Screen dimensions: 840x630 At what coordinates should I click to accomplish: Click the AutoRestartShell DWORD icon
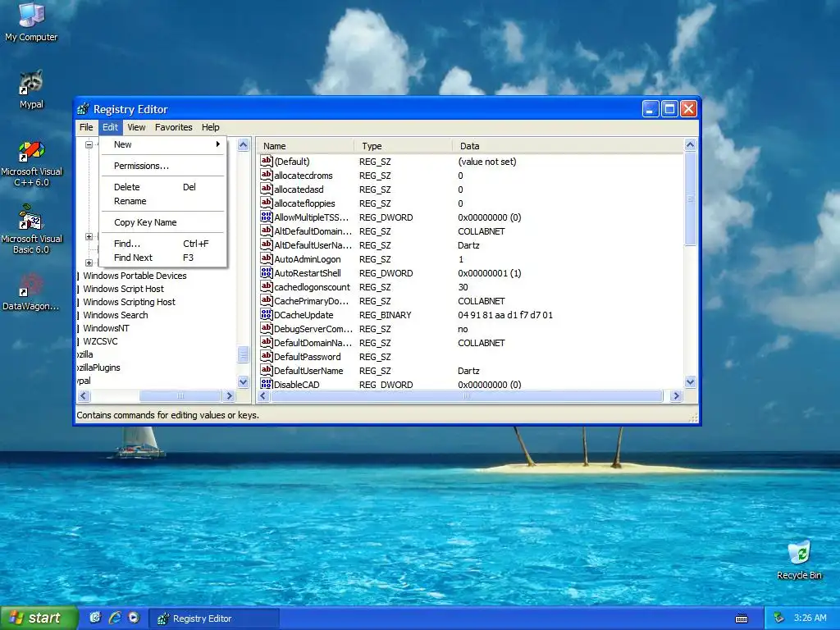pyautogui.click(x=267, y=272)
